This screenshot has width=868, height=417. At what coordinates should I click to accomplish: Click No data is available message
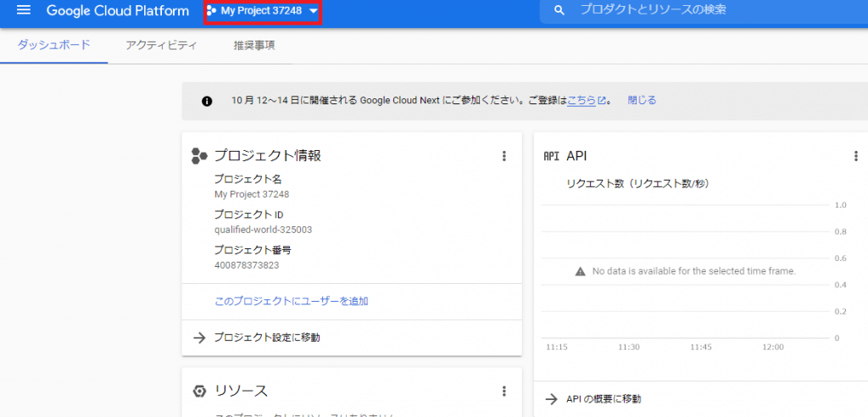point(694,272)
